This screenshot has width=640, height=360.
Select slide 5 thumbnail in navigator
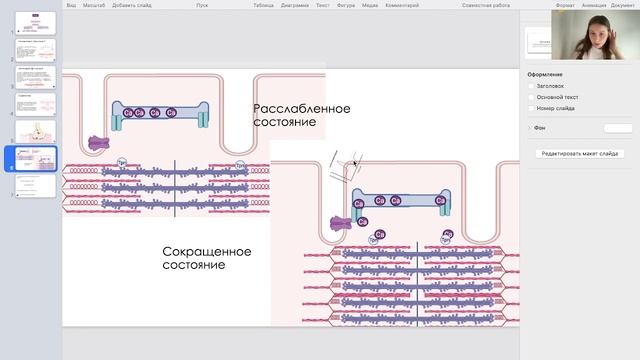click(x=36, y=131)
